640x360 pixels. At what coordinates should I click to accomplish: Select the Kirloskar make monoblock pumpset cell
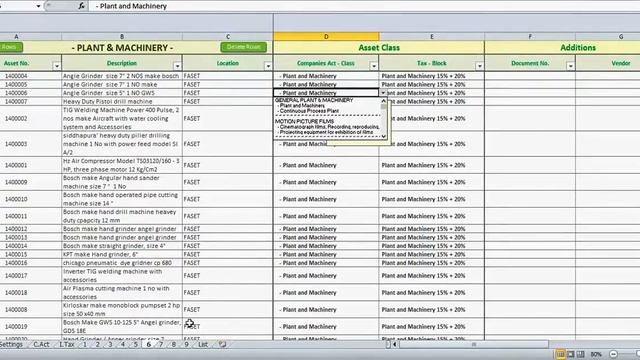tap(122, 309)
